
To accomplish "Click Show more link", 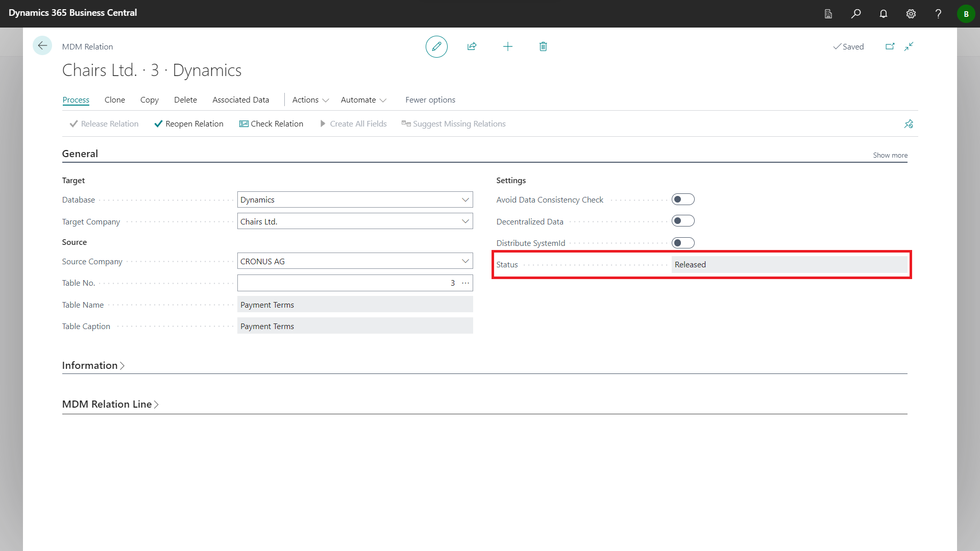I will (x=890, y=155).
